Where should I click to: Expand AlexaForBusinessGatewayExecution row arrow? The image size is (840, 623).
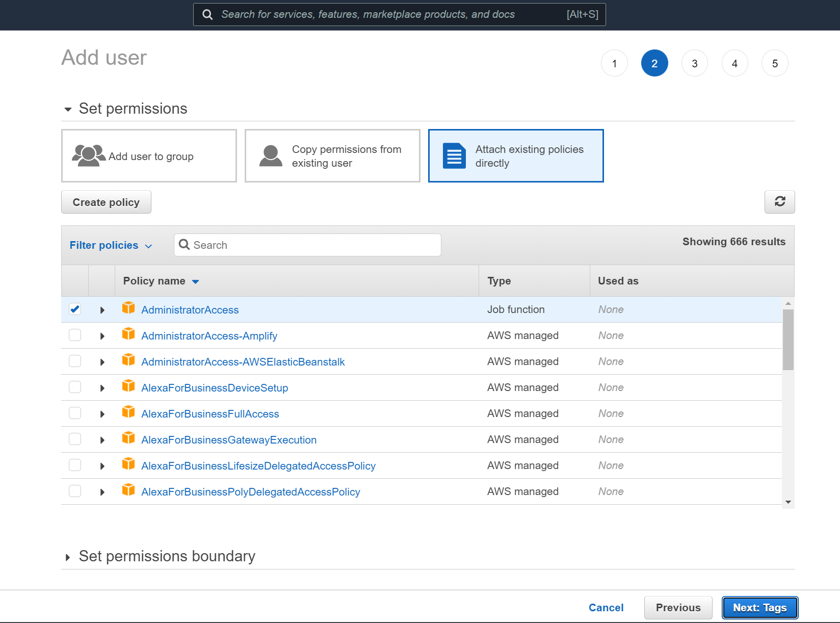[102, 440]
